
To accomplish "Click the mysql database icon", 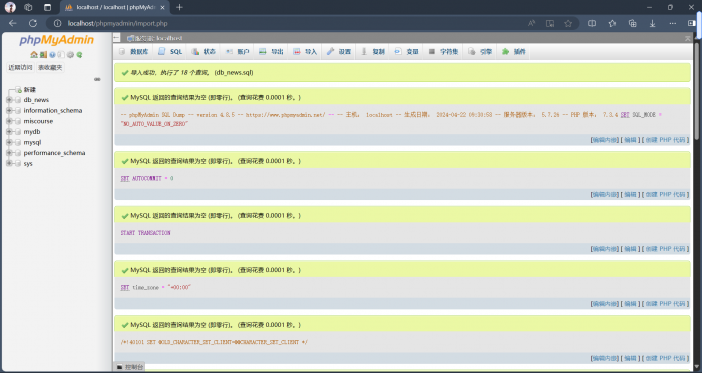I will 18,142.
